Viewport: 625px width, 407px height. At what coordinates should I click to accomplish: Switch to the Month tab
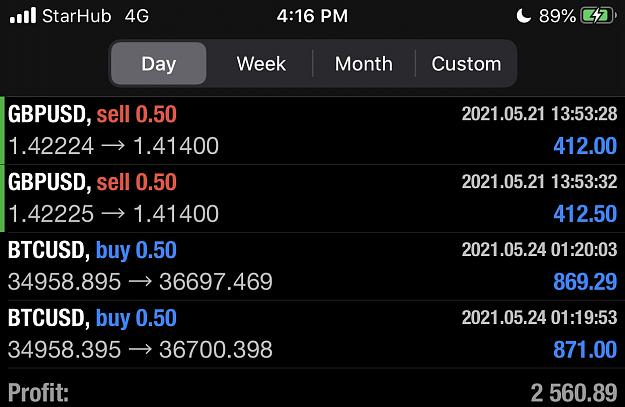(364, 63)
